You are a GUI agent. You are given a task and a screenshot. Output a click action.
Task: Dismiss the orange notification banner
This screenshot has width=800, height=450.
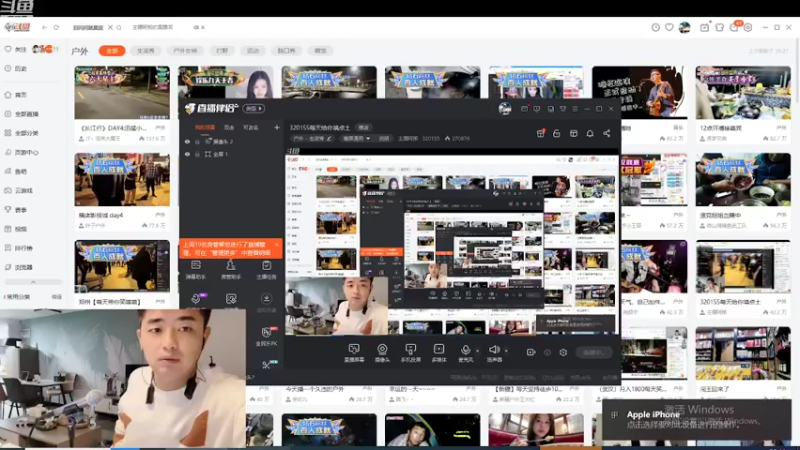(277, 244)
